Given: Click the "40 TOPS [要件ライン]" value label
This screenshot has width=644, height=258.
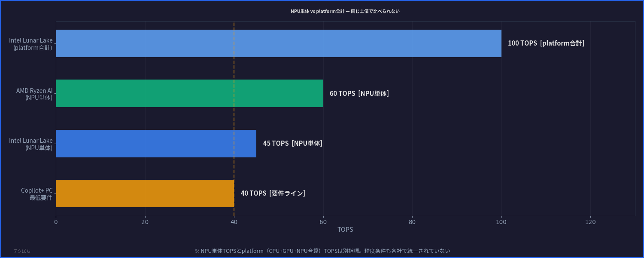Looking at the screenshot, I should 273,193.
